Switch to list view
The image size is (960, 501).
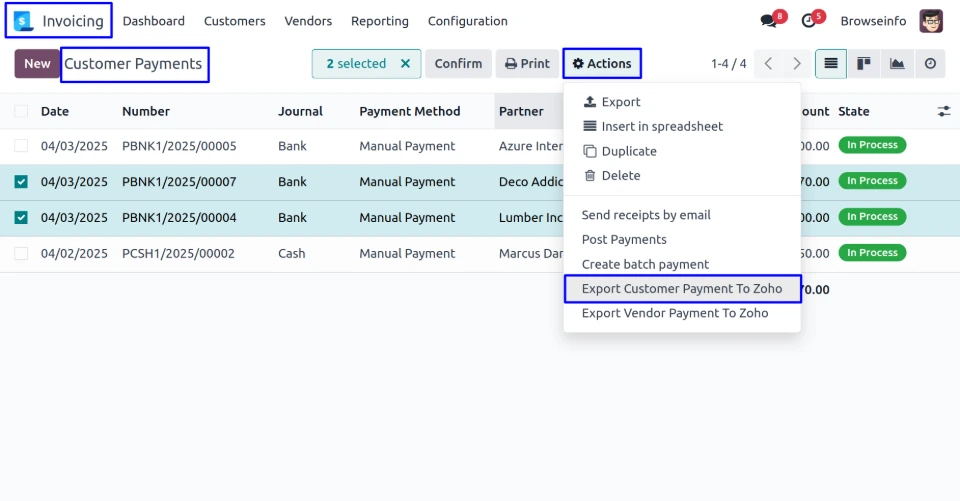(x=830, y=64)
